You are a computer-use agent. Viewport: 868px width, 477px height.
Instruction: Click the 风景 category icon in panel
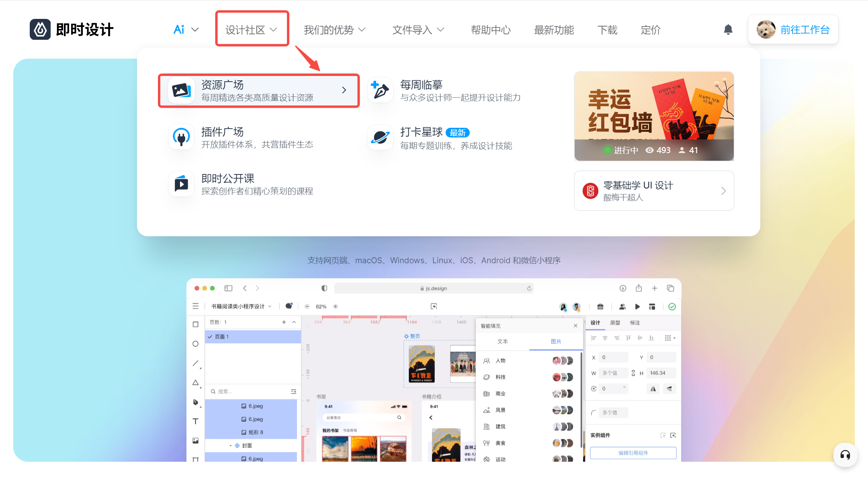coord(487,408)
